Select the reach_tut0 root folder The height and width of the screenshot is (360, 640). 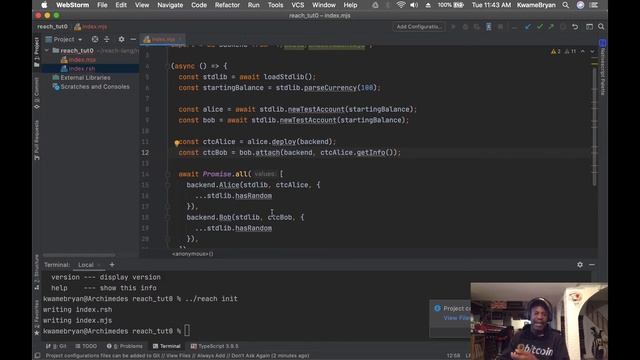coord(77,51)
